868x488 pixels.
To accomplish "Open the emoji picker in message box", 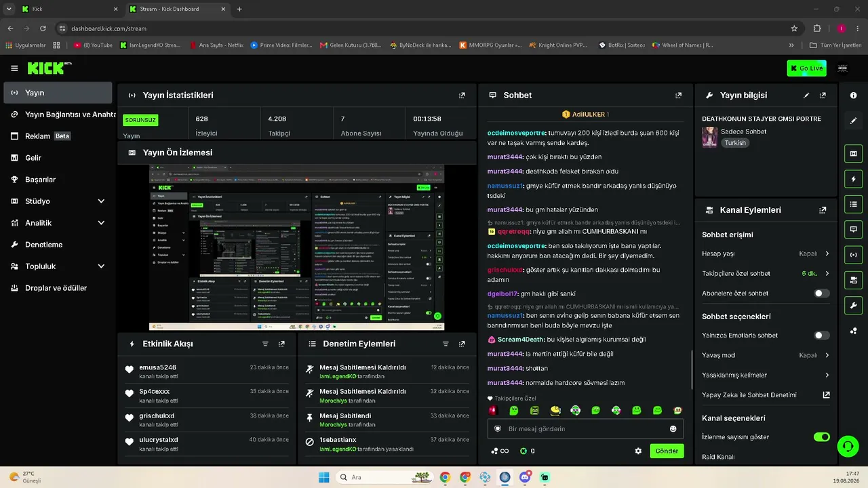I will pyautogui.click(x=673, y=429).
